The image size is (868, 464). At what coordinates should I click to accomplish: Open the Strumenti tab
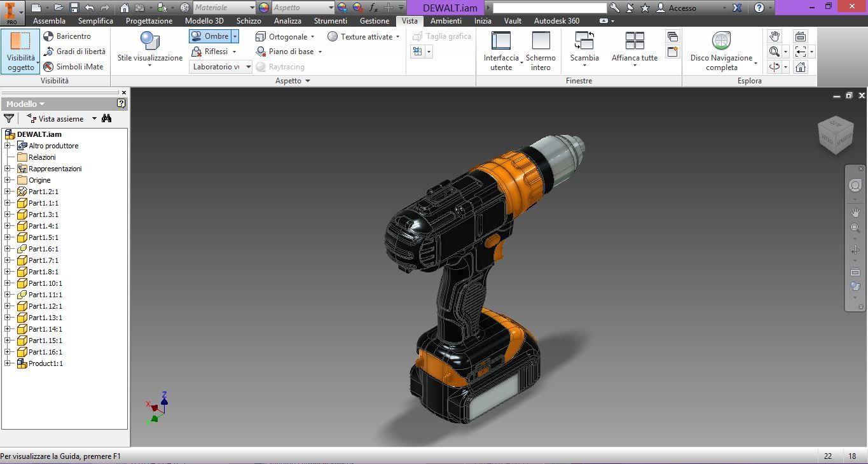click(331, 21)
